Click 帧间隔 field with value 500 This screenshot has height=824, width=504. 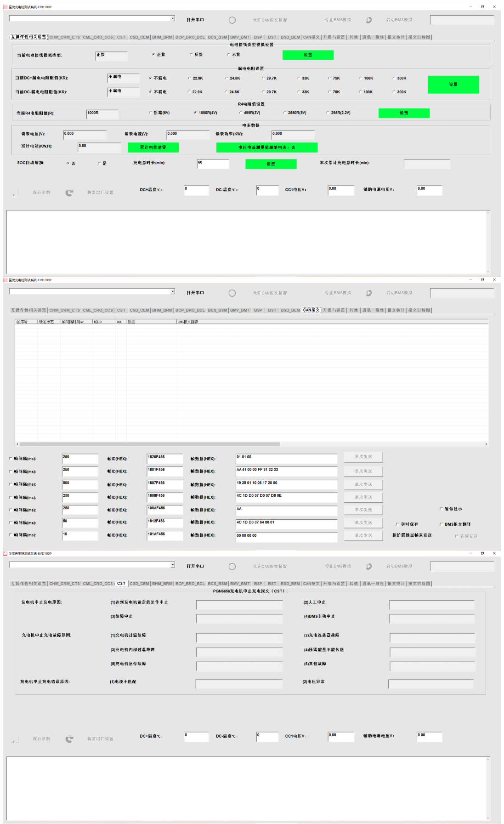tap(80, 484)
